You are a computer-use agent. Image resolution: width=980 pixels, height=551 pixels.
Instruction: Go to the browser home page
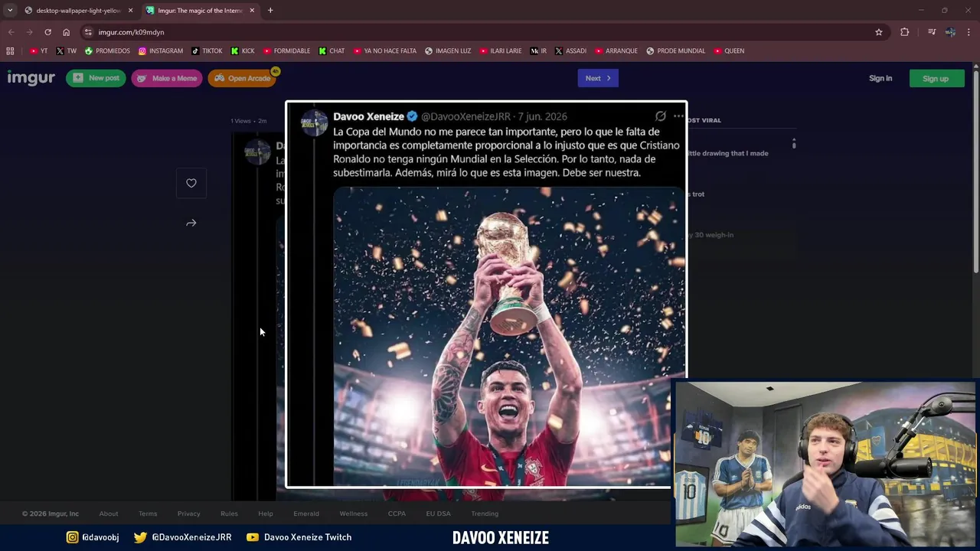66,32
